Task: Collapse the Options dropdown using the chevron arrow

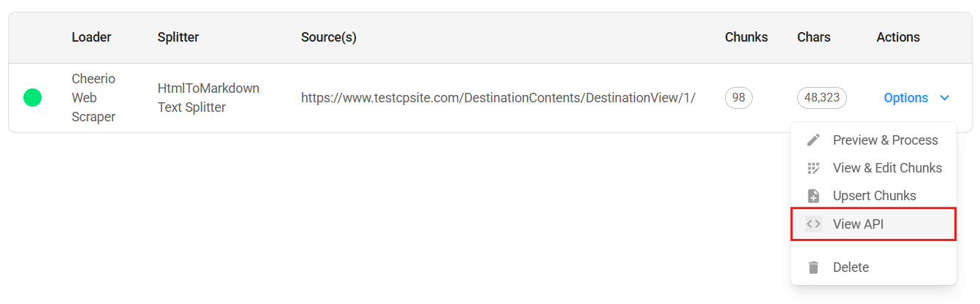Action: 945,98
